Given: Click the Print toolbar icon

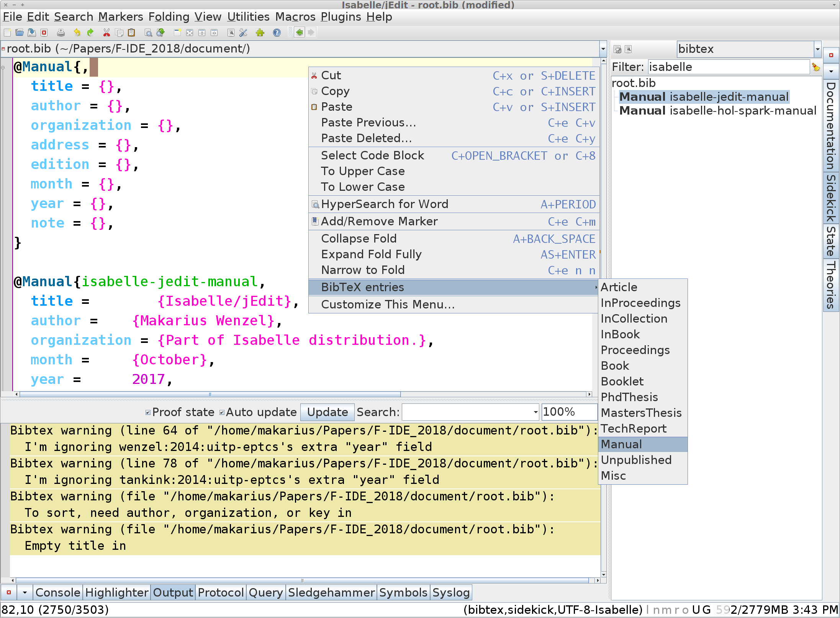Looking at the screenshot, I should click(61, 33).
